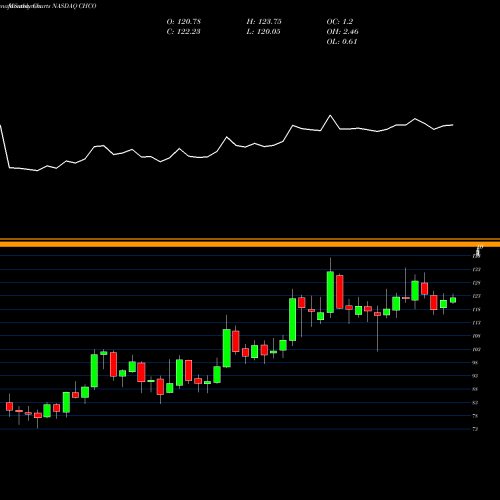Select the close value 'C: 122.23'
Screen dimensions: 500x500
[x=184, y=32]
